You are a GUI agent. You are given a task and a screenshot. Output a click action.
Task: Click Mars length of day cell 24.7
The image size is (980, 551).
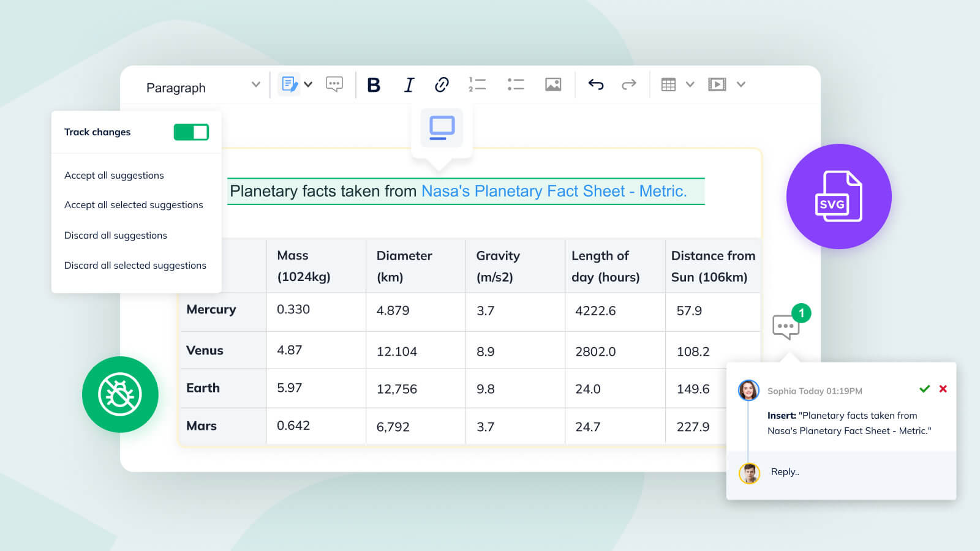(x=615, y=426)
